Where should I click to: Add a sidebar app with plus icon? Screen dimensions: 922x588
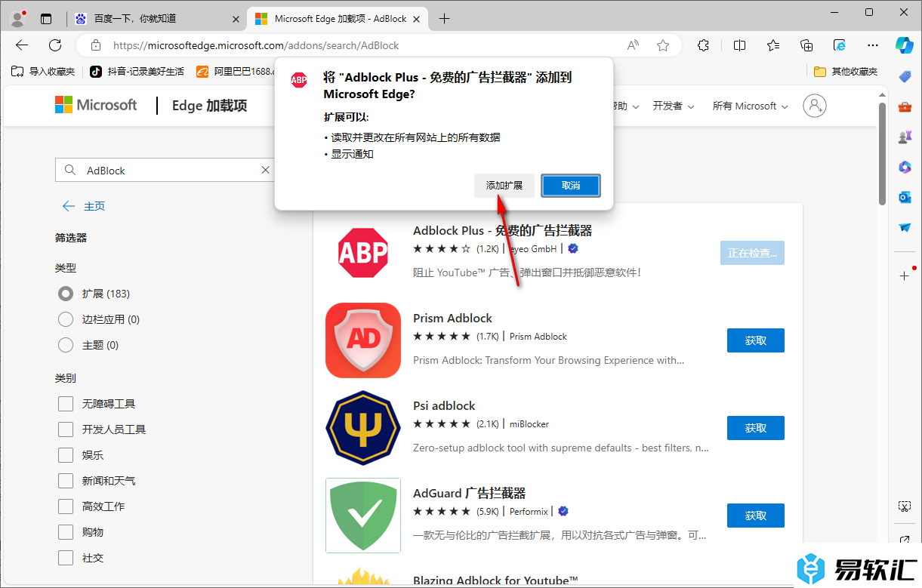point(905,276)
